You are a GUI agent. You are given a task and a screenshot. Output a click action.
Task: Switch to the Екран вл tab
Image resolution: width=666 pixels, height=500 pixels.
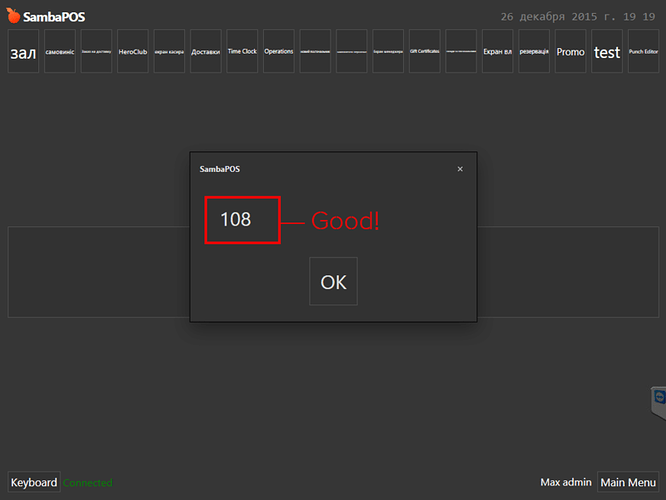pyautogui.click(x=497, y=51)
